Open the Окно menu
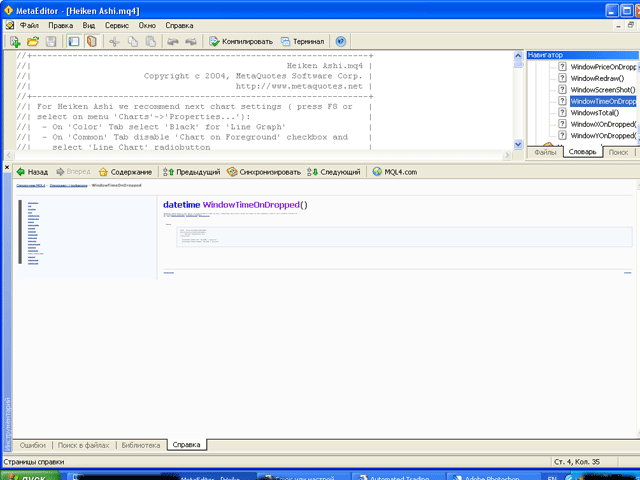The width and height of the screenshot is (640, 480). [147, 25]
